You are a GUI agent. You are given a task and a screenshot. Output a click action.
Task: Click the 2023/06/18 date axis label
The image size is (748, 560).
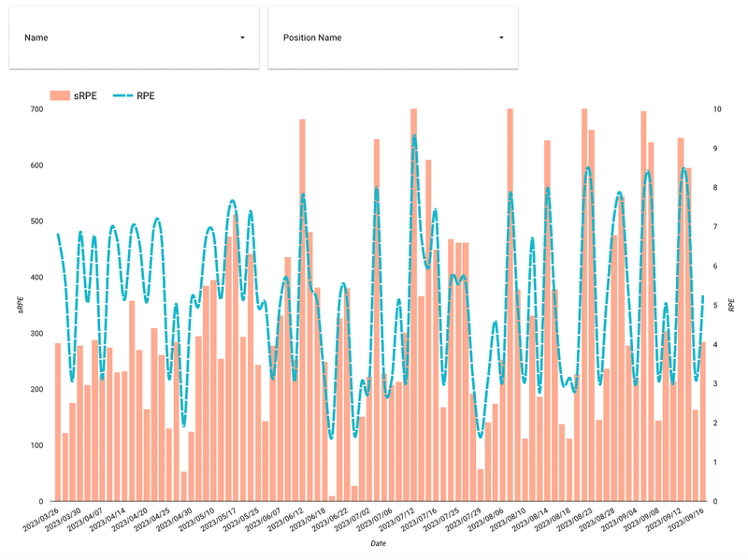tap(309, 520)
